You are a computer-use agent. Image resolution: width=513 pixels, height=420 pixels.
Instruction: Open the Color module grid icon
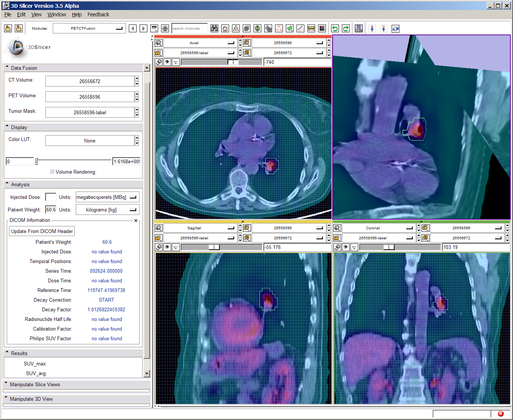click(322, 29)
